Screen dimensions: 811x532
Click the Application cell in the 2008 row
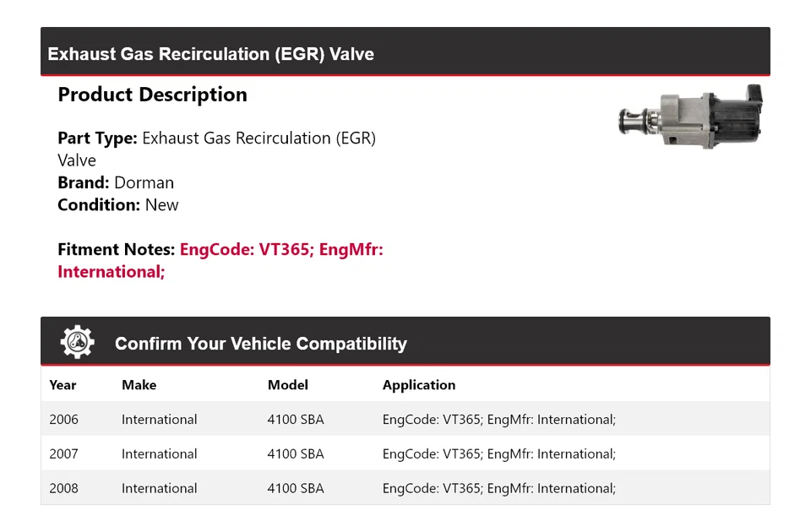(498, 488)
